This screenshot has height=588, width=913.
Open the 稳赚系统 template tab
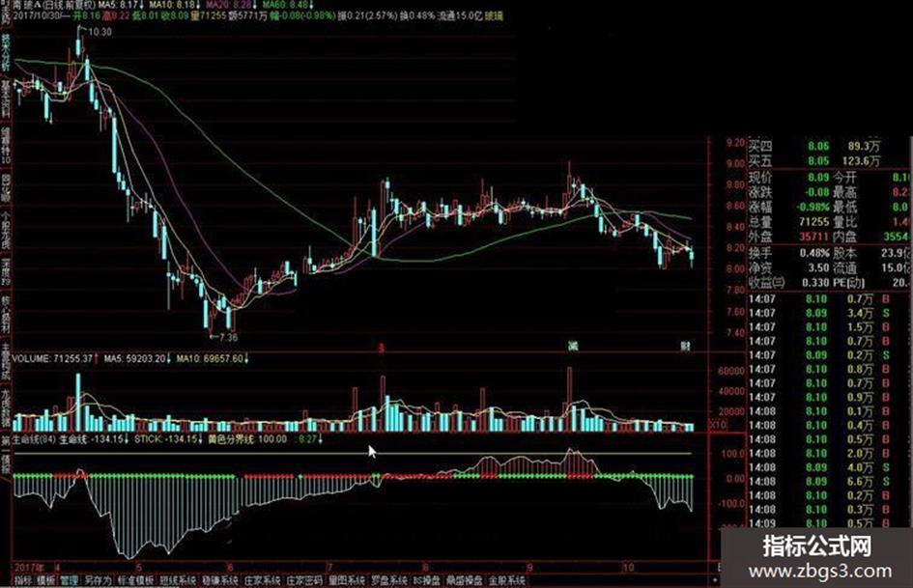(x=219, y=580)
